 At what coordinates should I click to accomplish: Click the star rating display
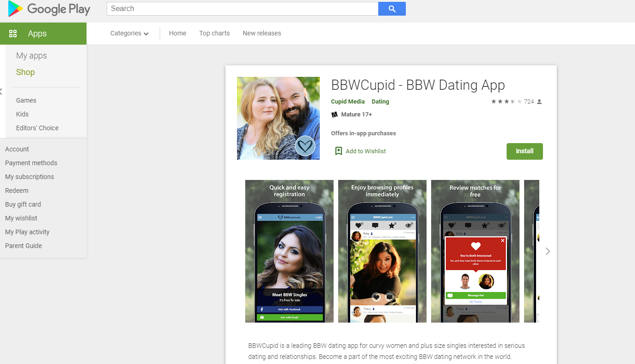506,102
